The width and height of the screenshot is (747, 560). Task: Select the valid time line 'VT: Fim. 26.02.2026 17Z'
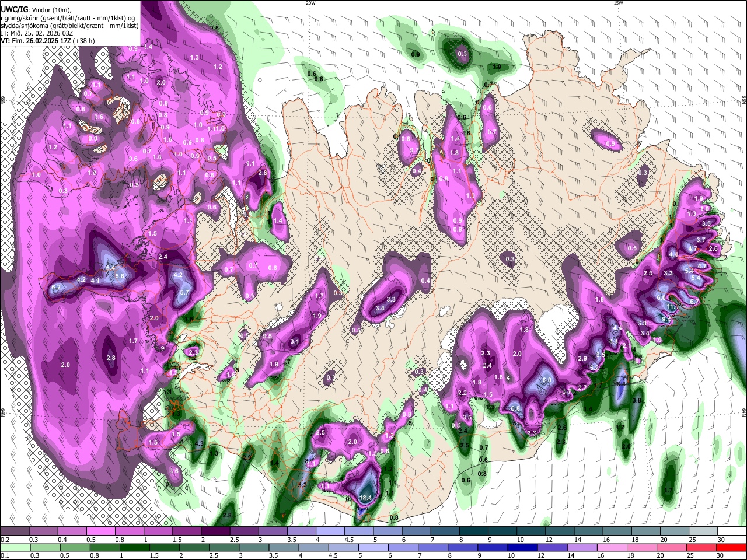tap(37, 41)
